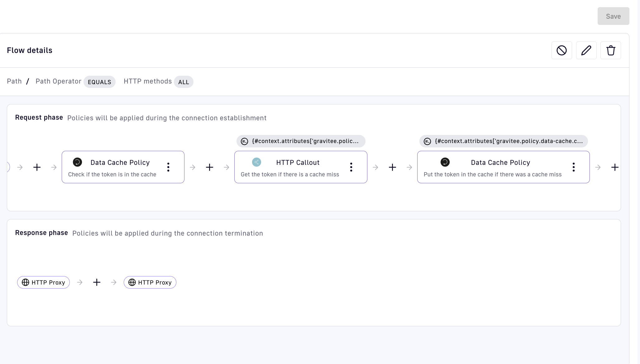The width and height of the screenshot is (640, 364).
Task: Add policy in Response phase
Action: pyautogui.click(x=97, y=282)
